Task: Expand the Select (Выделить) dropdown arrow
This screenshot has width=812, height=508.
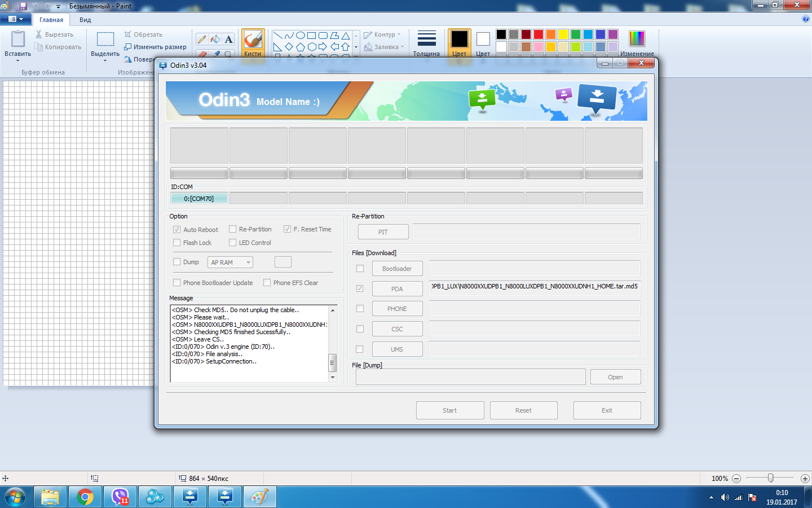Action: tap(105, 60)
